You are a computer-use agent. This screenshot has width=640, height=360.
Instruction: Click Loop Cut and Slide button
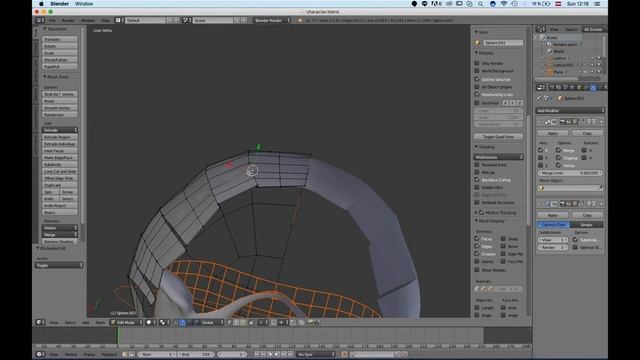[60, 171]
